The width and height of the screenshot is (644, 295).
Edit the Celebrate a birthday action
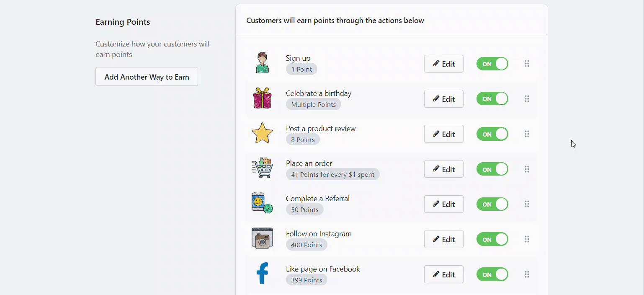[444, 99]
